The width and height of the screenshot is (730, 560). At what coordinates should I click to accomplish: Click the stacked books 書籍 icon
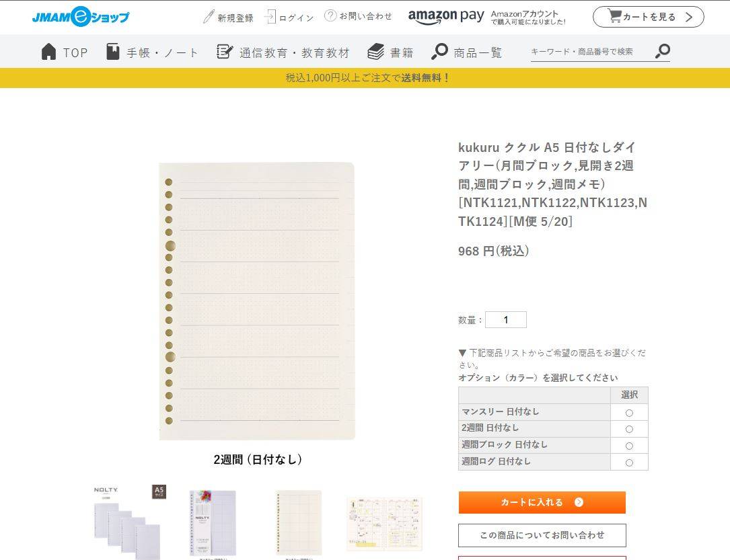point(376,52)
